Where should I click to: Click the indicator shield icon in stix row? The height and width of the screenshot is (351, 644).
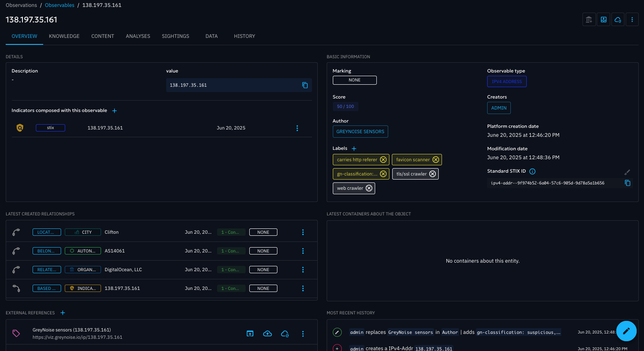point(20,128)
